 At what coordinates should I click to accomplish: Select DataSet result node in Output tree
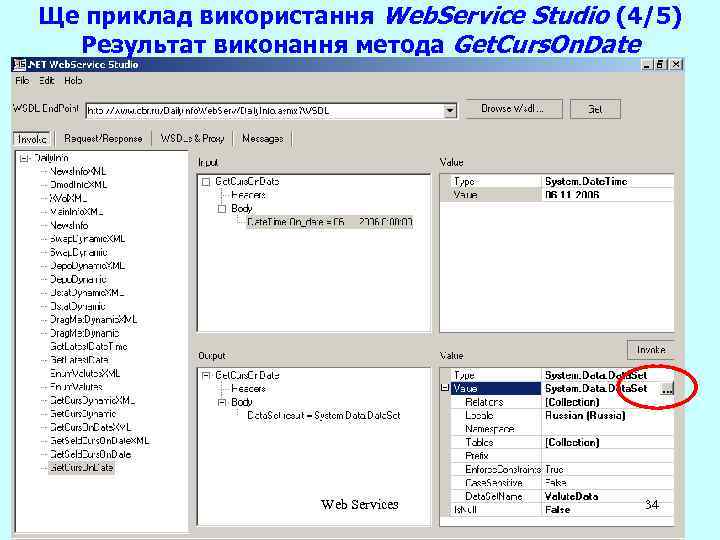[x=324, y=416]
